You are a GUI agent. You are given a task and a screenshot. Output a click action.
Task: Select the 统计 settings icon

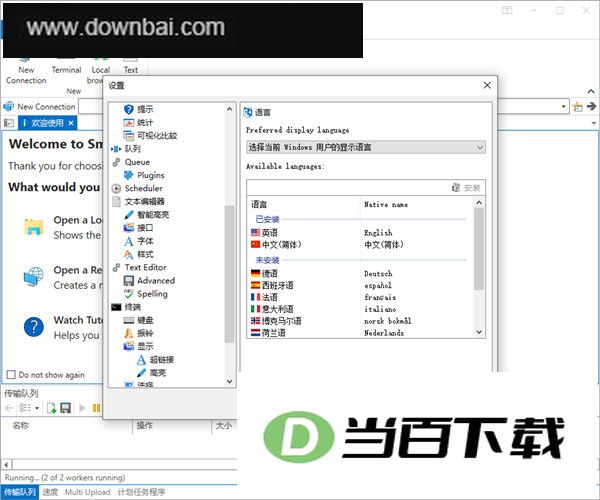(128, 122)
